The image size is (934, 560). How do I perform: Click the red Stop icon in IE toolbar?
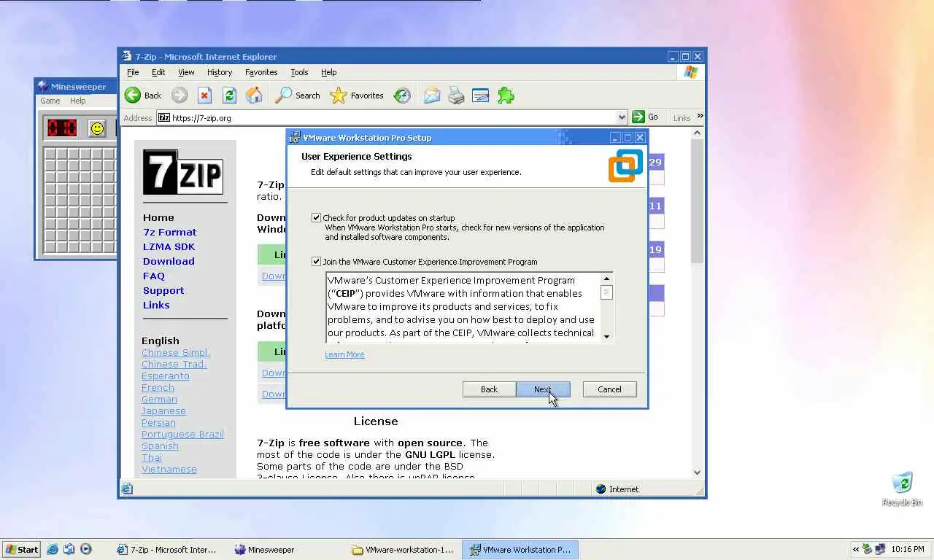(204, 96)
